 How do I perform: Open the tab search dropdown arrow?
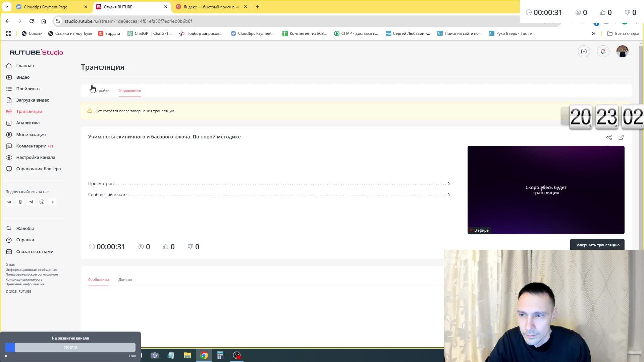7,7
